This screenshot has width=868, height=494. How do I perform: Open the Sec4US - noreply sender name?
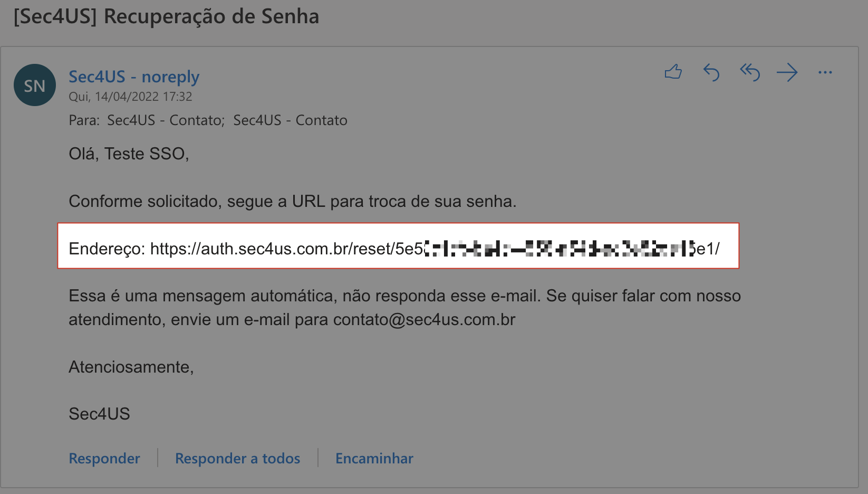(134, 77)
